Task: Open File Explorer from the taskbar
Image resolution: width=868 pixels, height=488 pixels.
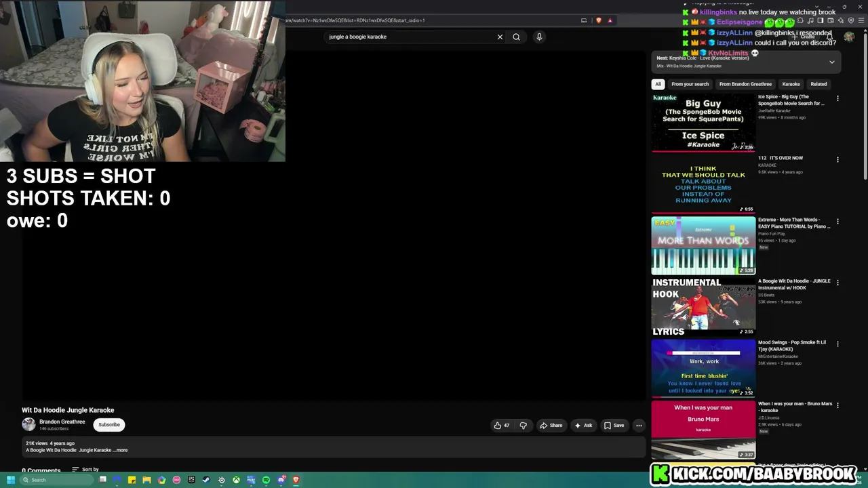Action: pyautogui.click(x=146, y=480)
